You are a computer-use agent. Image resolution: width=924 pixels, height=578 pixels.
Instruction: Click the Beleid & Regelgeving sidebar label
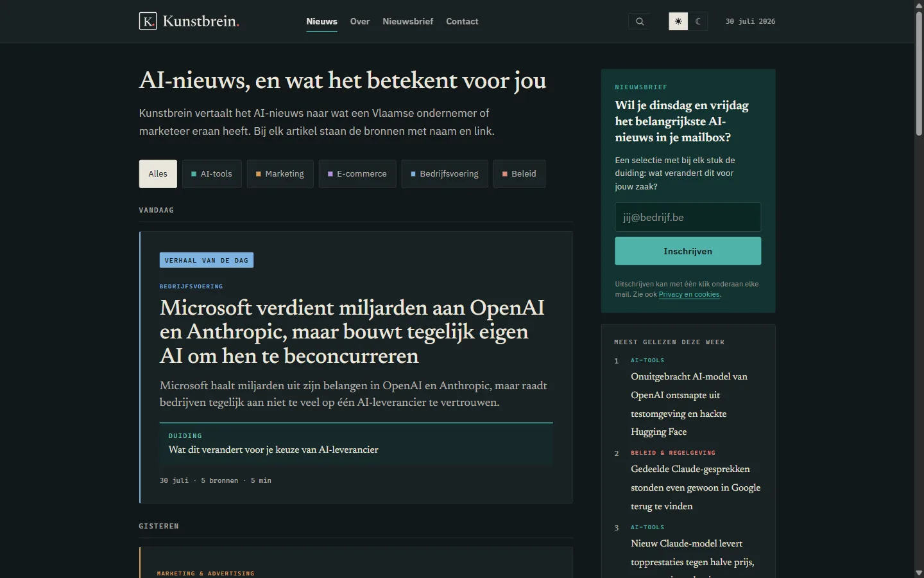pyautogui.click(x=673, y=453)
